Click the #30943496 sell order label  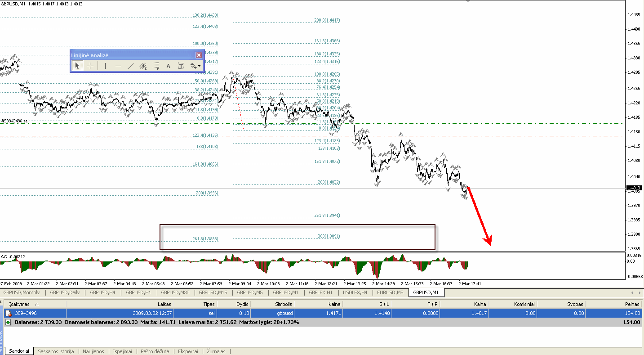15,121
